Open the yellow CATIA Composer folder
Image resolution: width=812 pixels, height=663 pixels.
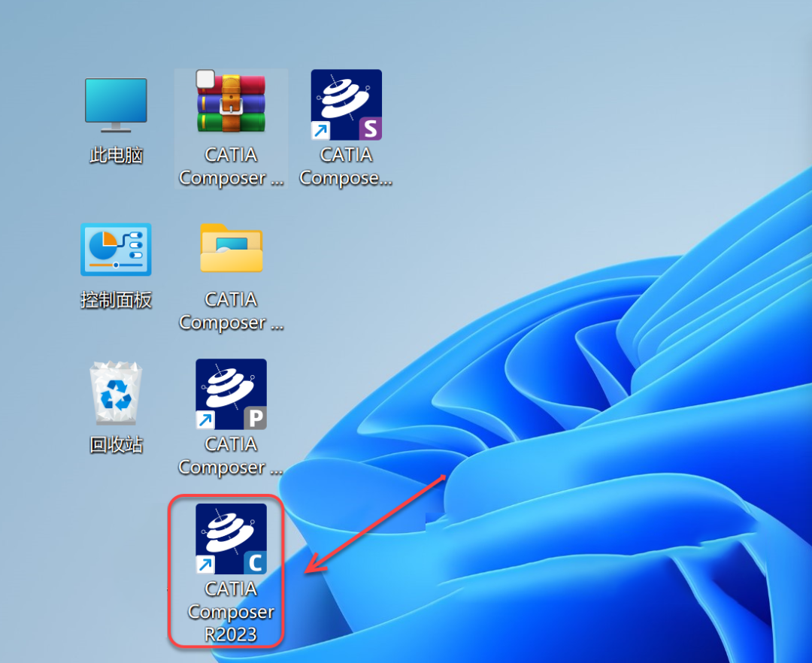pos(230,249)
